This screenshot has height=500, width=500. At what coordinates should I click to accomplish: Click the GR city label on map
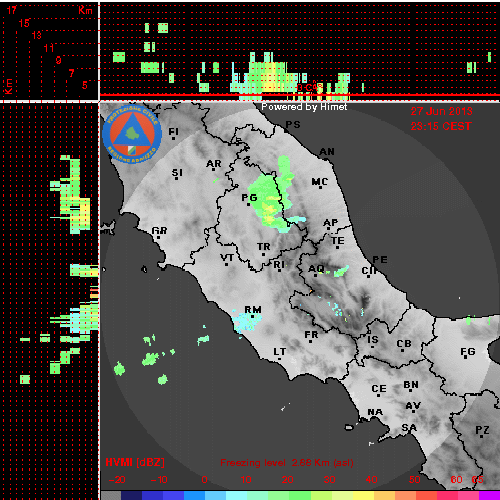click(x=159, y=230)
